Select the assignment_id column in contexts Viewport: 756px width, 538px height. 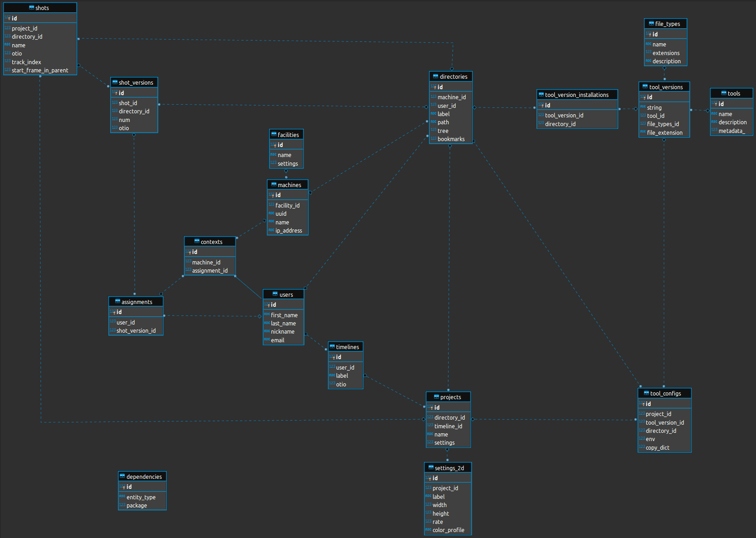point(209,271)
